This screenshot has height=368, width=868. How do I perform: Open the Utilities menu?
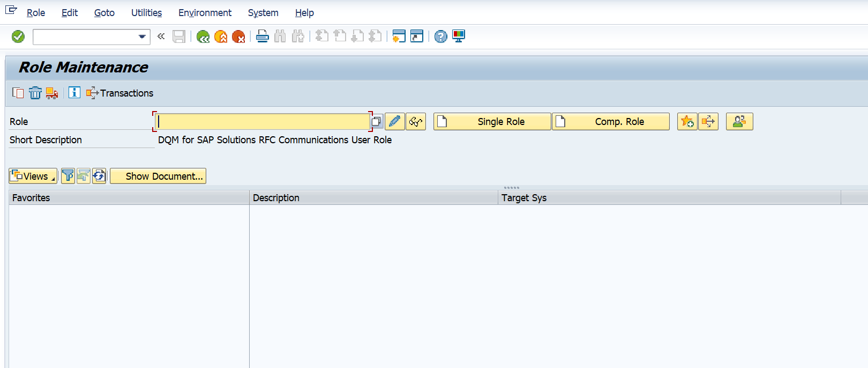pyautogui.click(x=146, y=13)
